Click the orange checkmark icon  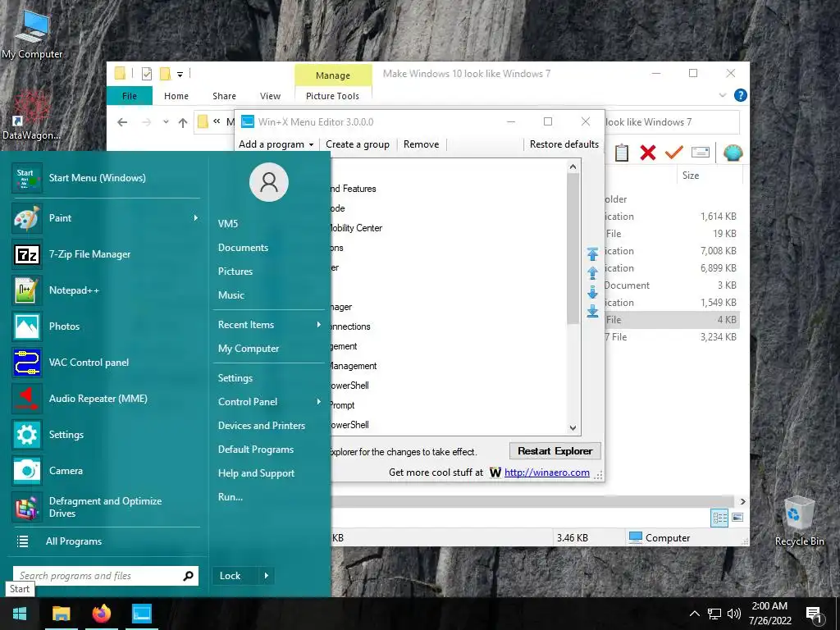(x=674, y=153)
